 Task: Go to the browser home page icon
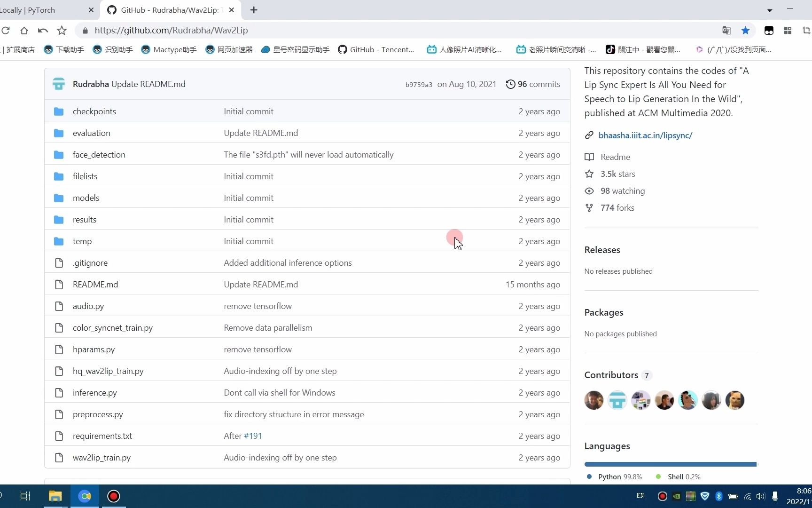tap(24, 31)
